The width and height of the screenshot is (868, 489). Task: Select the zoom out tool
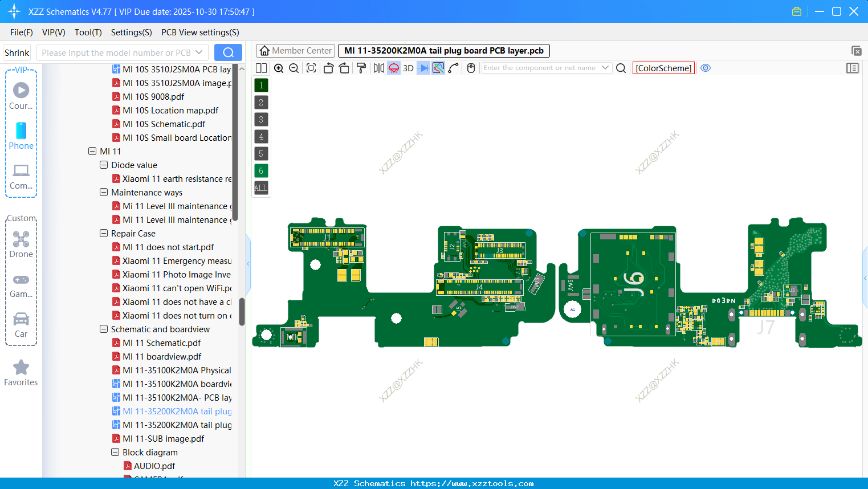(293, 68)
